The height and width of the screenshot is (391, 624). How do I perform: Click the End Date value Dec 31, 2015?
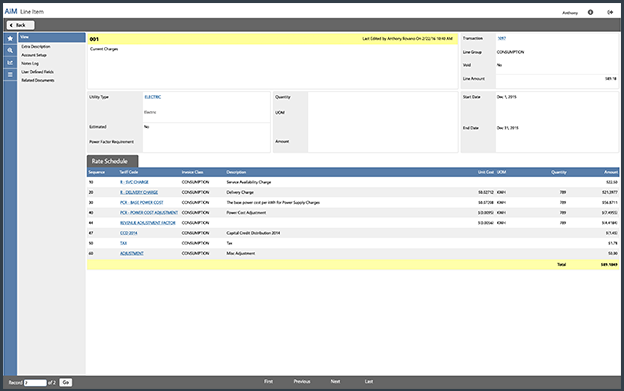[x=507, y=128]
